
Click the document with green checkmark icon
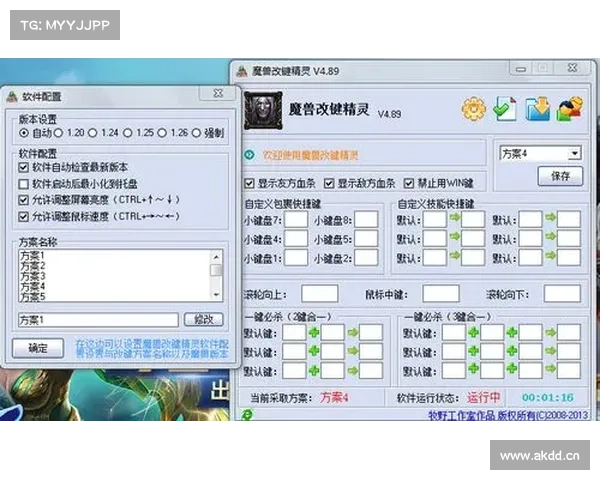[505, 109]
